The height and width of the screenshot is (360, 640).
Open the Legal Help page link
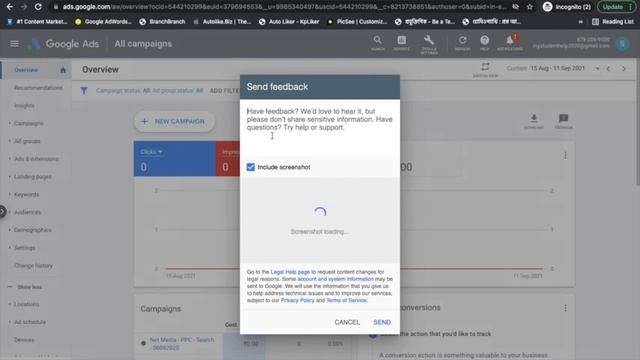click(290, 272)
